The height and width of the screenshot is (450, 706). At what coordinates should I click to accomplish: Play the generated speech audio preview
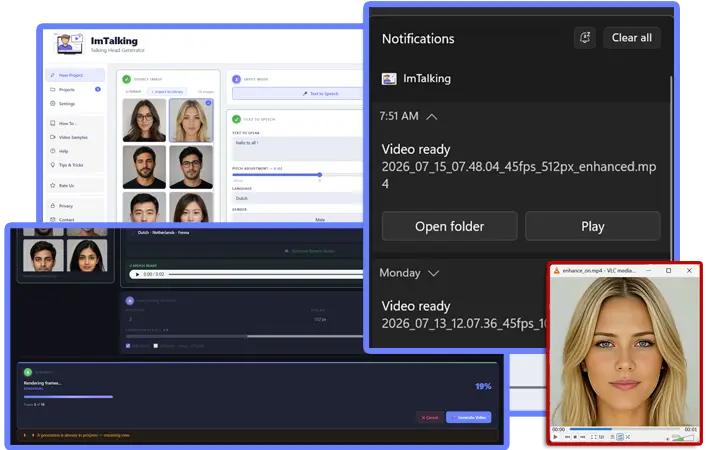(x=137, y=274)
